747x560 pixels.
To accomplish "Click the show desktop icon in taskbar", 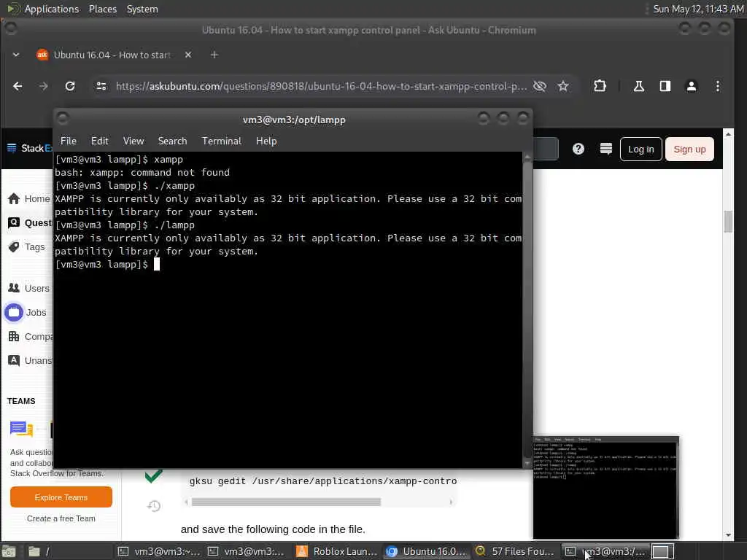I will pyautogui.click(x=9, y=551).
